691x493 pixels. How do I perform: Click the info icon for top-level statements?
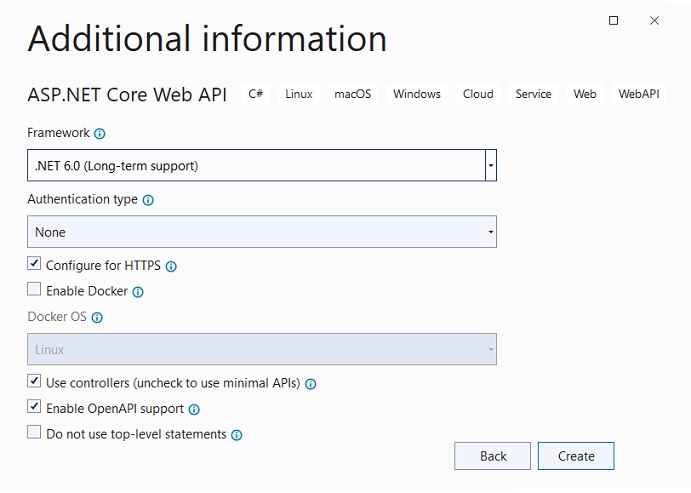[237, 435]
